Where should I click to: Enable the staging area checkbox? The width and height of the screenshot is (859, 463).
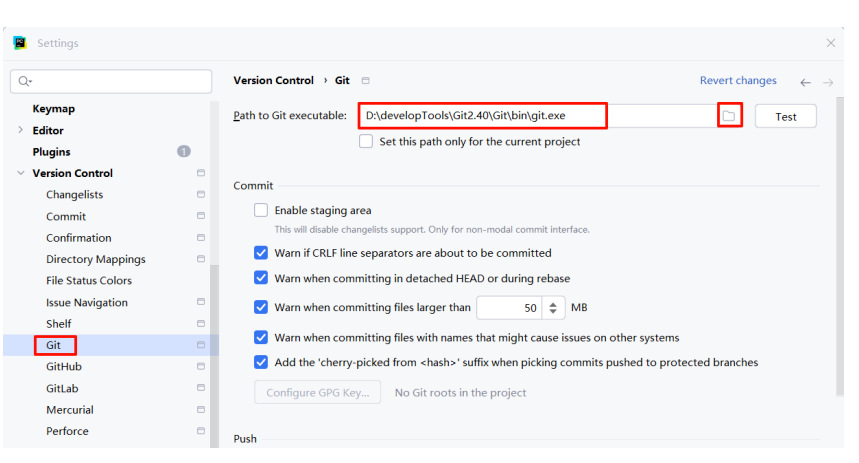pos(261,210)
